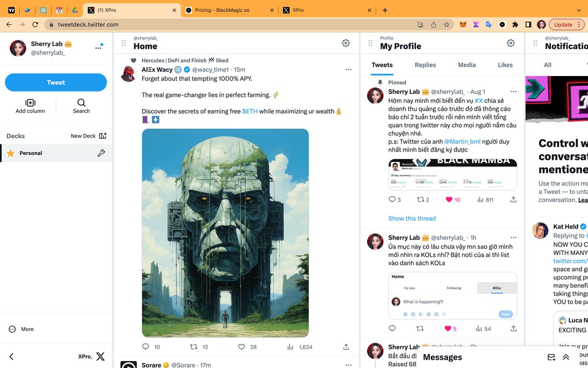This screenshot has height=368, width=588.
Task: Open AlEx Wacy stone head image
Action: [x=225, y=233]
